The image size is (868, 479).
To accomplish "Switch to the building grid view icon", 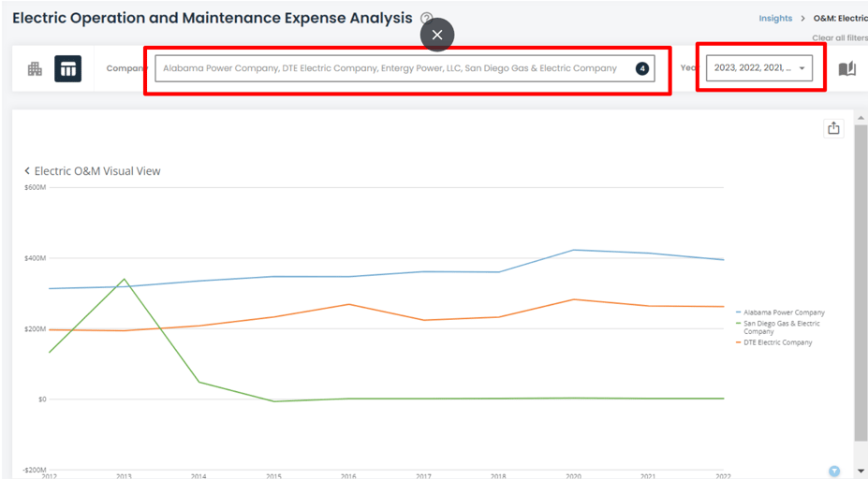I will [35, 68].
